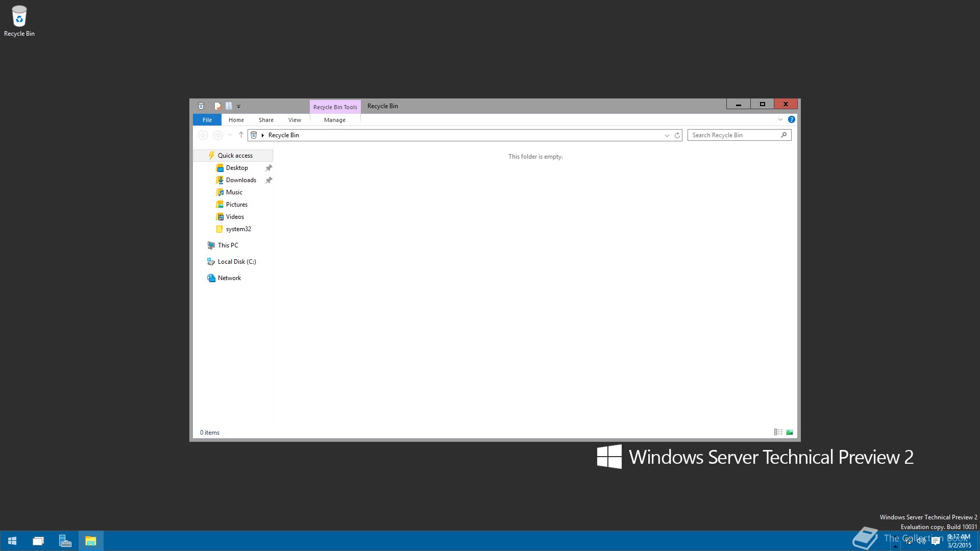Image resolution: width=980 pixels, height=551 pixels.
Task: Open system32 folder in the navigation pane
Action: coord(238,229)
